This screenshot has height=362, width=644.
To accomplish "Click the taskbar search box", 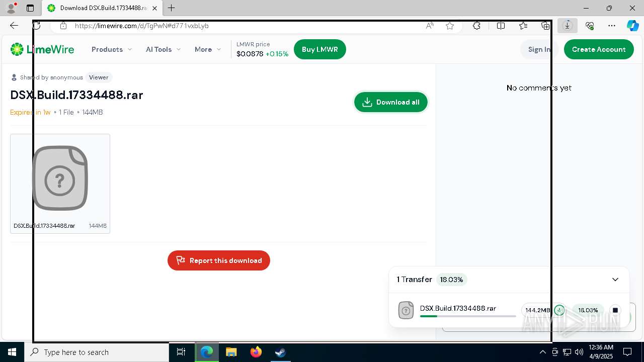I will pyautogui.click(x=97, y=352).
